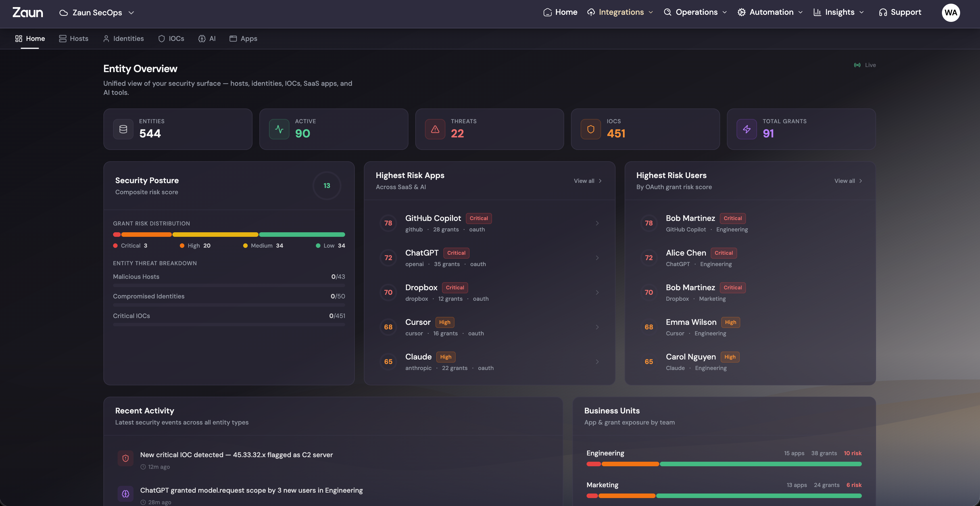980x506 pixels.
Task: Expand the Zaun SecOps workspace dropdown
Action: coord(97,12)
